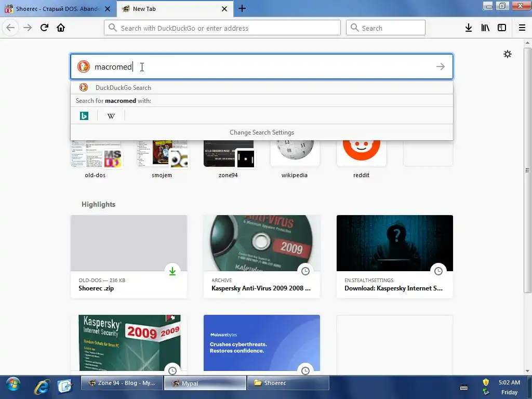Screen dimensions: 532x399
Task: Expand the Highlights section header
Action: 98,204
